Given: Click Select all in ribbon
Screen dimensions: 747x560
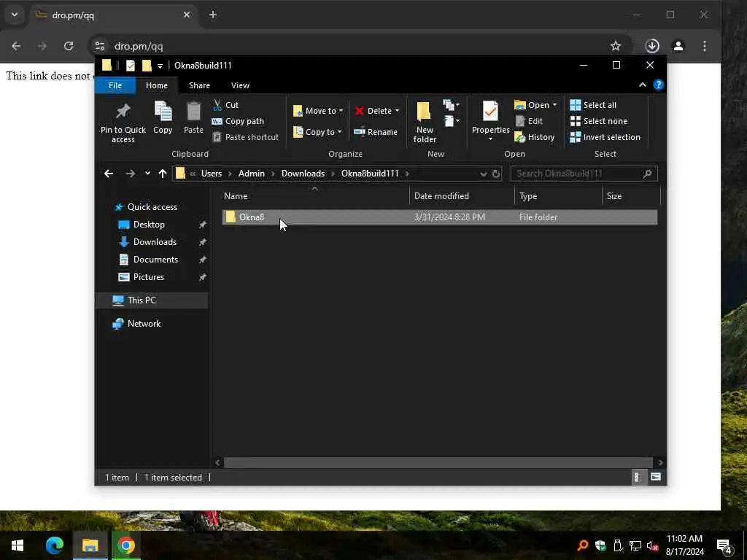Looking at the screenshot, I should (x=593, y=105).
